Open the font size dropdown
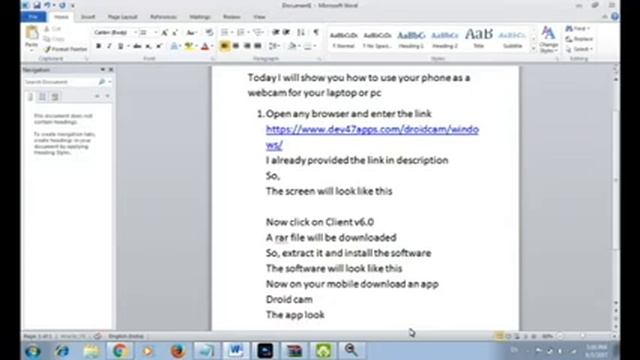 [x=156, y=33]
